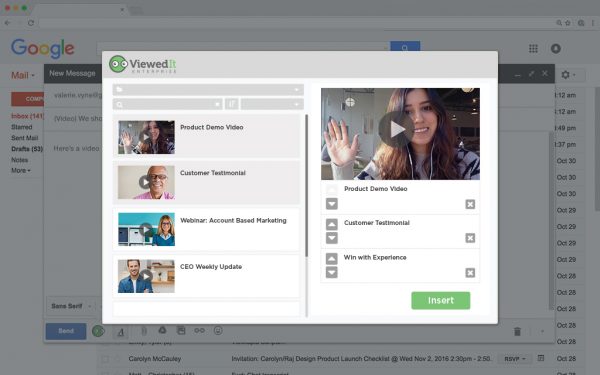Open the insert emoji icon
Viewport: 600px width, 375px height.
point(218,330)
